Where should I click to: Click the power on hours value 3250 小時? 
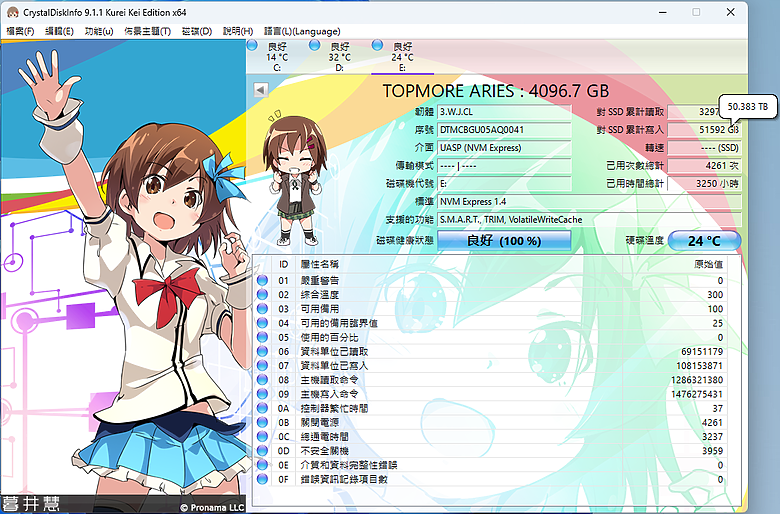(703, 184)
